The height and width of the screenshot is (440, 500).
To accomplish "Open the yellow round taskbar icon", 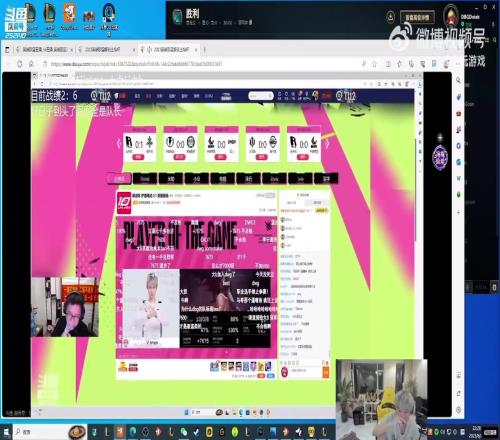I will tap(209, 432).
